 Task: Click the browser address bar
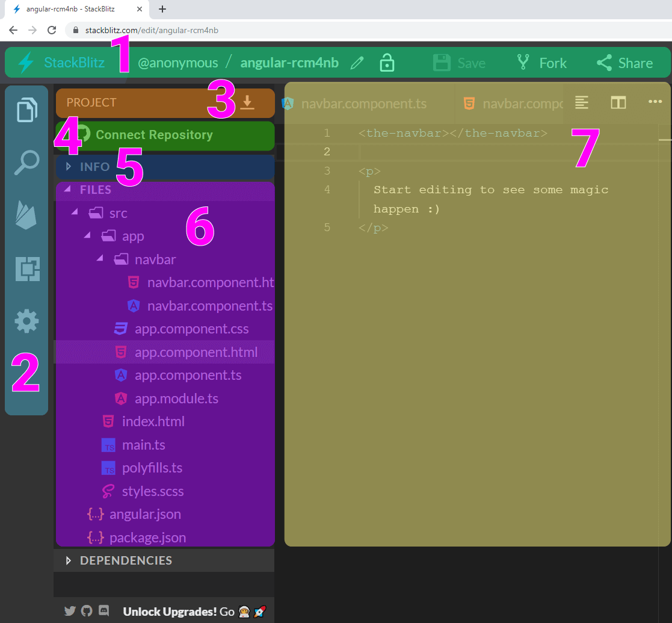pos(369,30)
